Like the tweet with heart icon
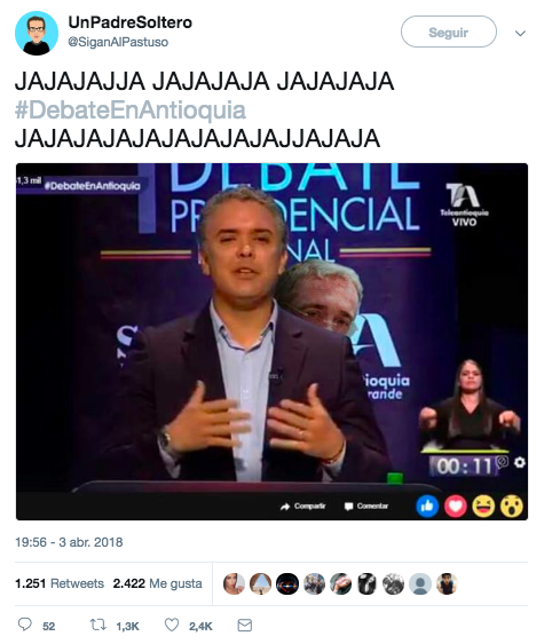Screen dimensions: 547x642 coord(172,625)
